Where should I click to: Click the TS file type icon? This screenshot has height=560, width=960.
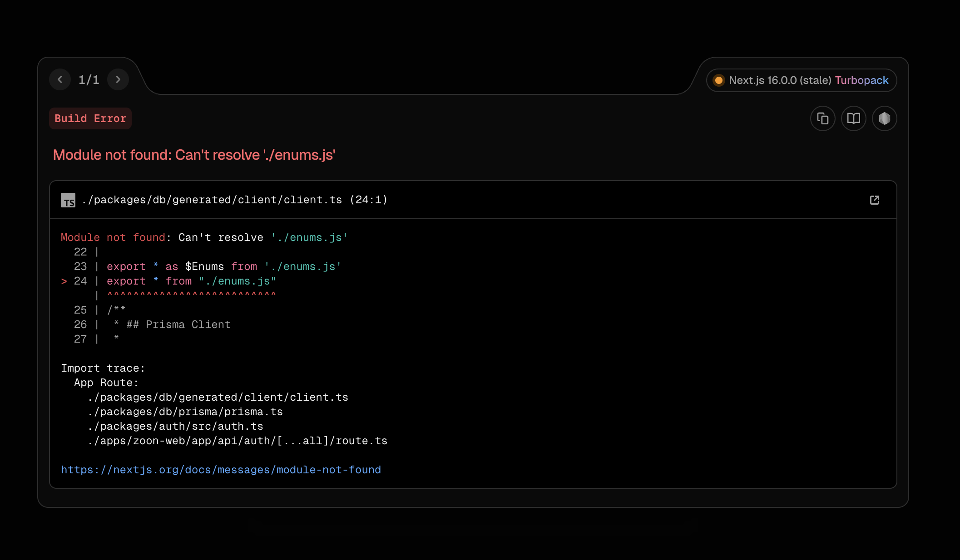(68, 200)
